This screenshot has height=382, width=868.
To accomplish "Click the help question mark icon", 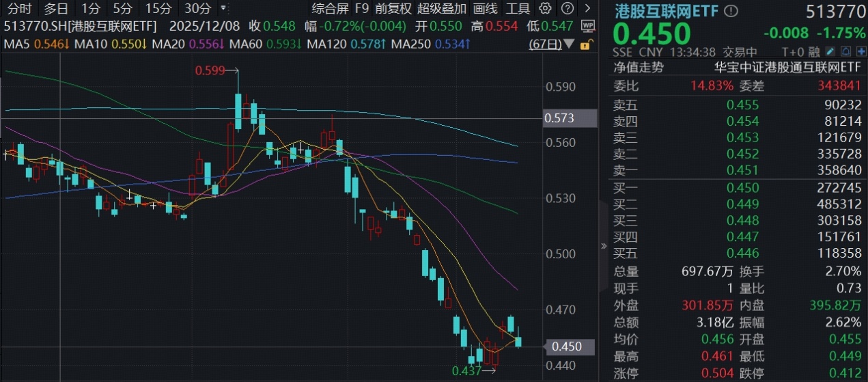I will (568, 9).
